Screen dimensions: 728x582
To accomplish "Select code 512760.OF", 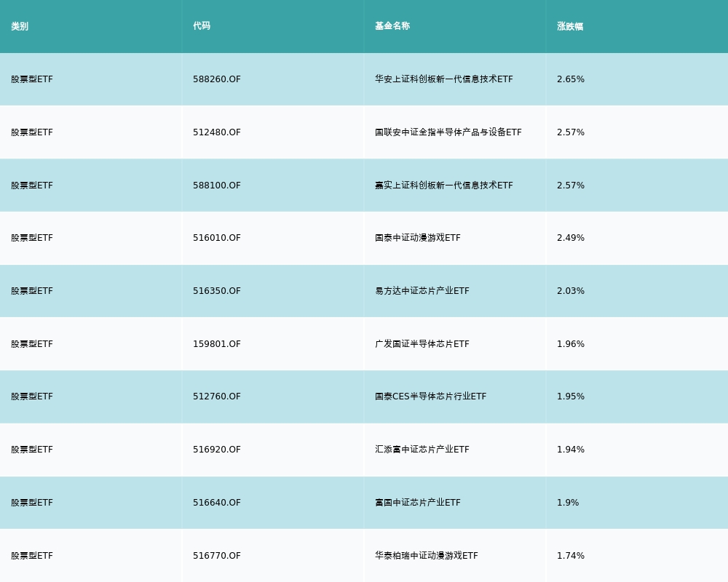I will click(x=217, y=396).
